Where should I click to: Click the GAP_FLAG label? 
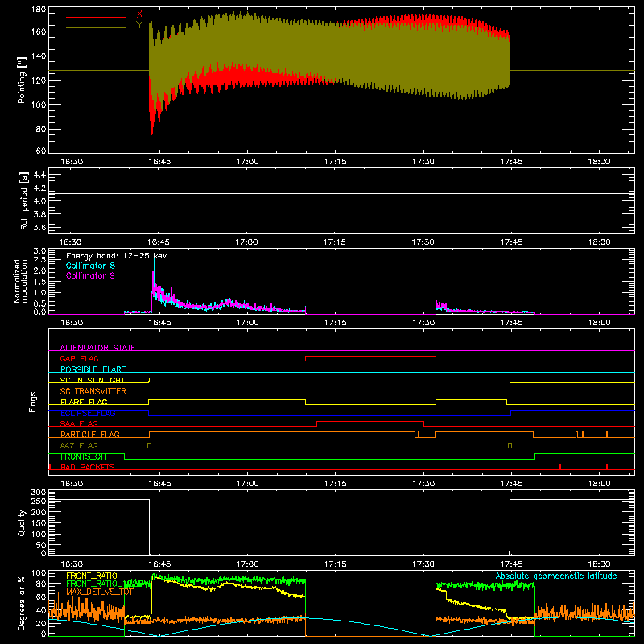79,358
